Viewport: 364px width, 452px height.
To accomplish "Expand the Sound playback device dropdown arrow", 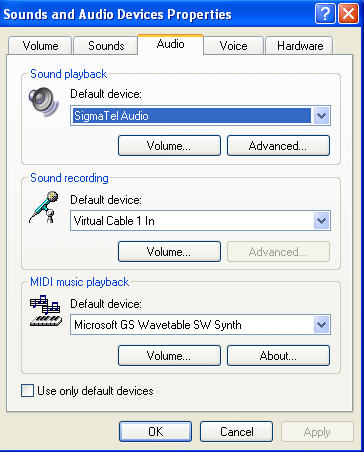I will point(321,116).
